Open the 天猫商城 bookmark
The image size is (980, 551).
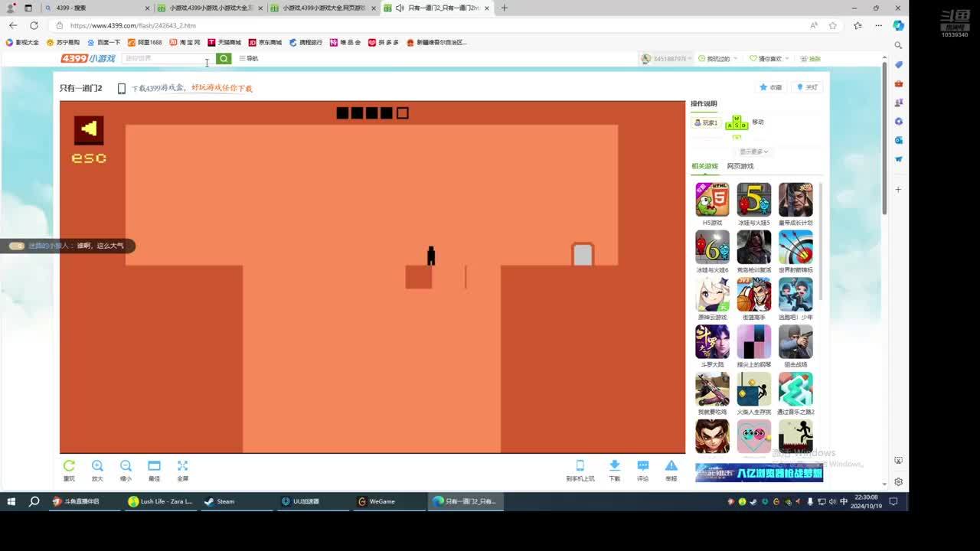pyautogui.click(x=224, y=42)
